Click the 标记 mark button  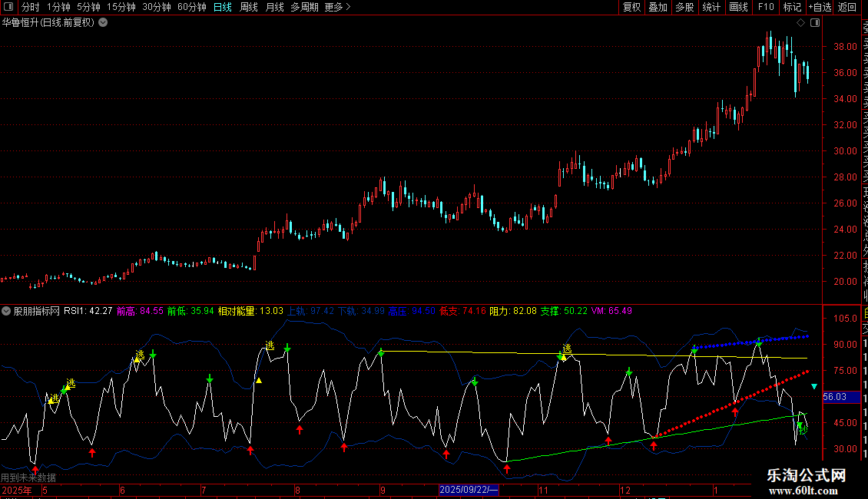tap(791, 8)
